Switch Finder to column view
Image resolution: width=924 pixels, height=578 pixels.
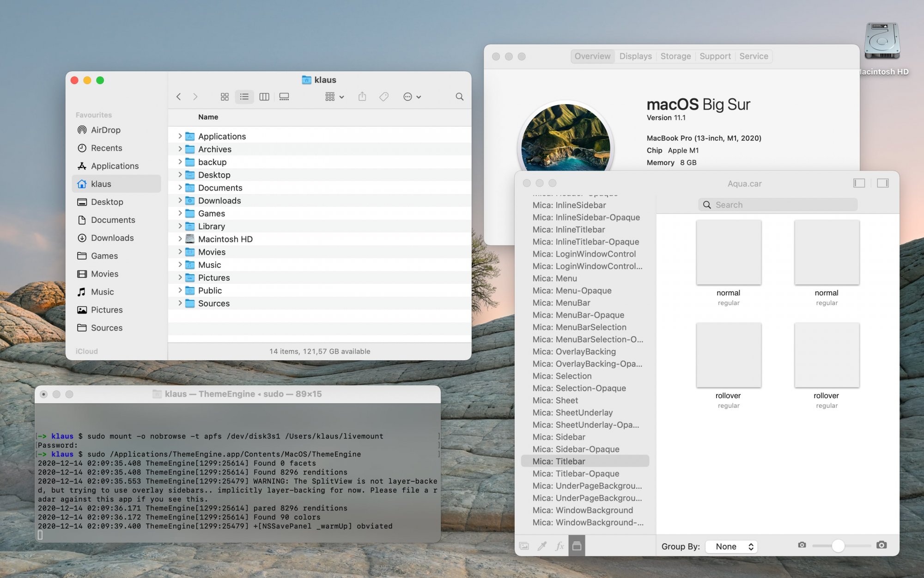click(264, 97)
